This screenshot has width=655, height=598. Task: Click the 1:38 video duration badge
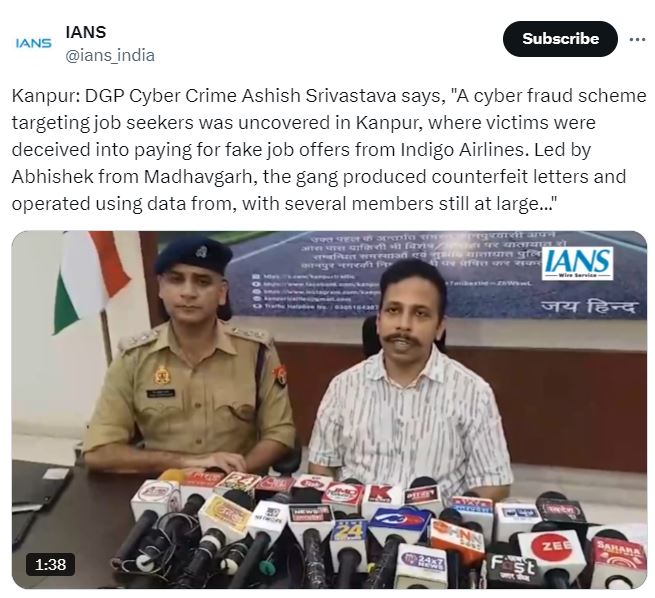coord(51,564)
